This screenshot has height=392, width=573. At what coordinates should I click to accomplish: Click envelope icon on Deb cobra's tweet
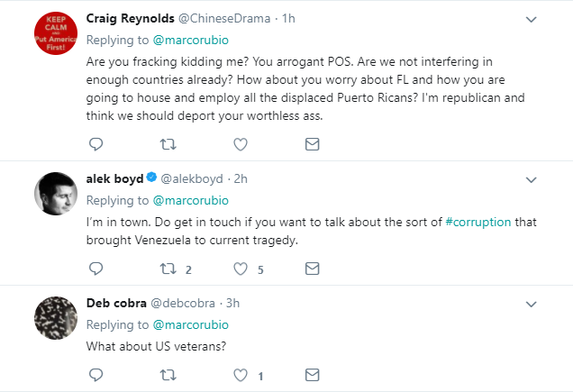click(x=312, y=374)
